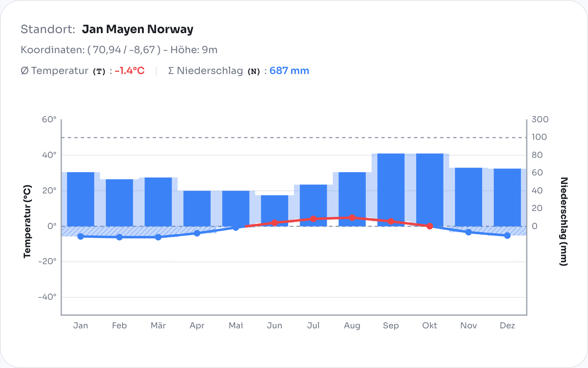Image resolution: width=588 pixels, height=368 pixels.
Task: Select the Mai month label
Action: 236,325
